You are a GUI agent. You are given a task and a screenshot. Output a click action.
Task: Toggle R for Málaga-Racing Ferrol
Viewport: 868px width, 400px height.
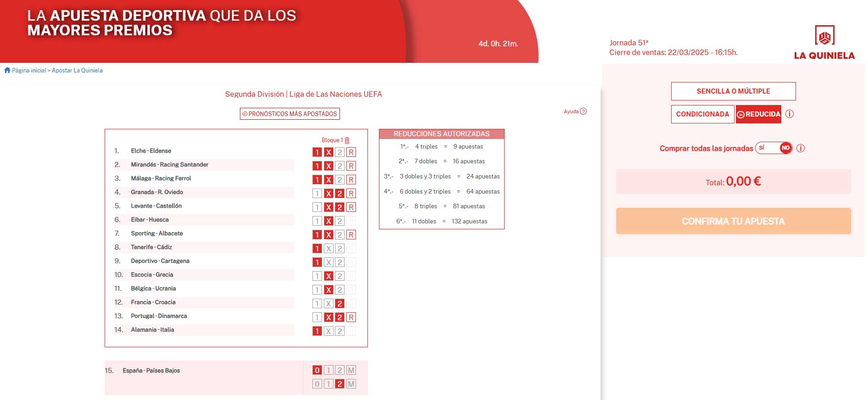(351, 180)
